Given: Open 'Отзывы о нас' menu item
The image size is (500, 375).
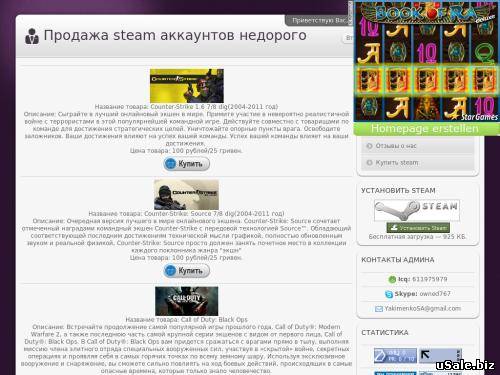Looking at the screenshot, I should coord(417,146).
